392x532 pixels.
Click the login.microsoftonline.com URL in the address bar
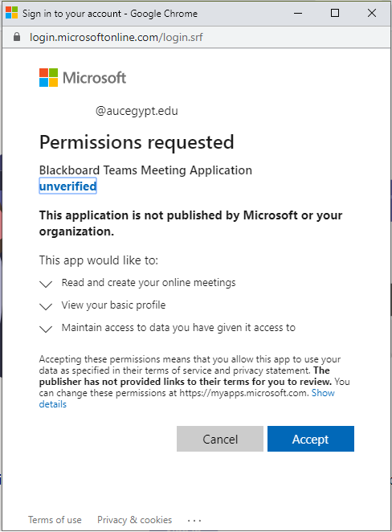(116, 37)
